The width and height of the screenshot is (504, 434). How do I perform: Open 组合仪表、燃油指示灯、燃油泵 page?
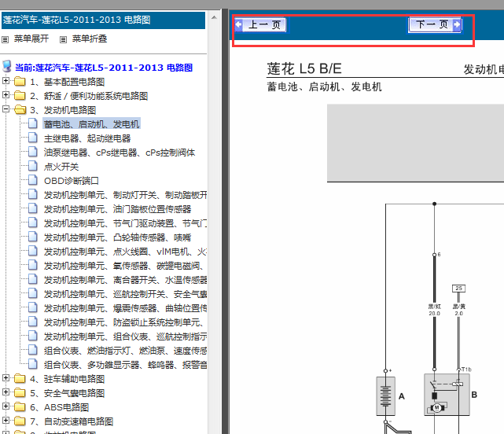(125, 351)
